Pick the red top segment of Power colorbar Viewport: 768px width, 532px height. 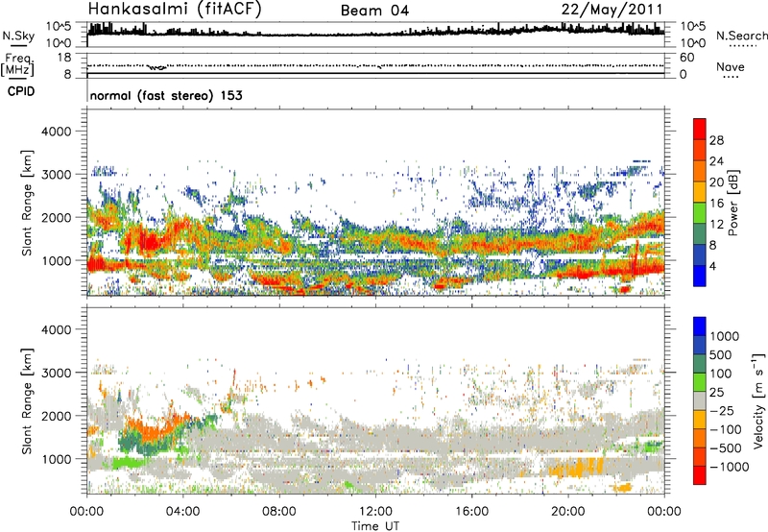pos(700,129)
